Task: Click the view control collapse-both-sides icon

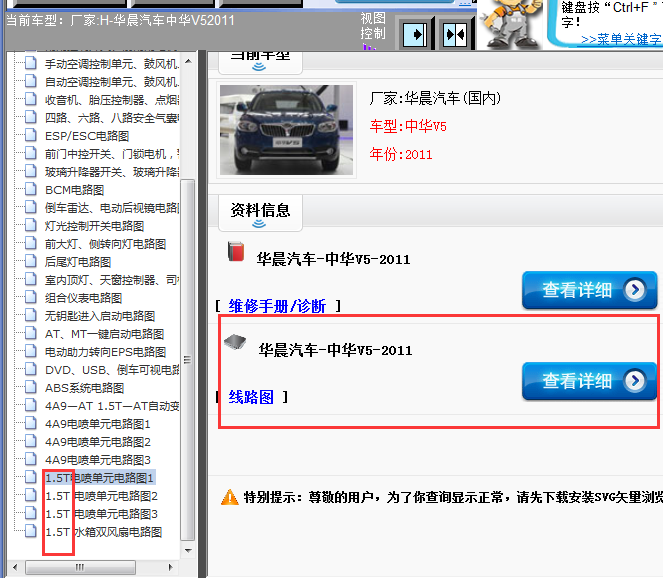Action: 455,34
